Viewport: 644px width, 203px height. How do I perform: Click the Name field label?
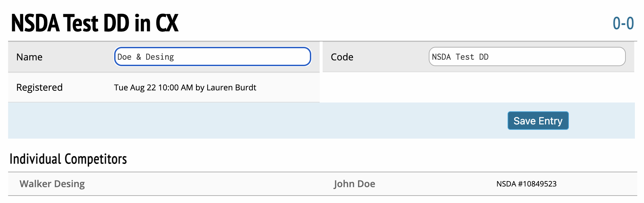pyautogui.click(x=29, y=57)
